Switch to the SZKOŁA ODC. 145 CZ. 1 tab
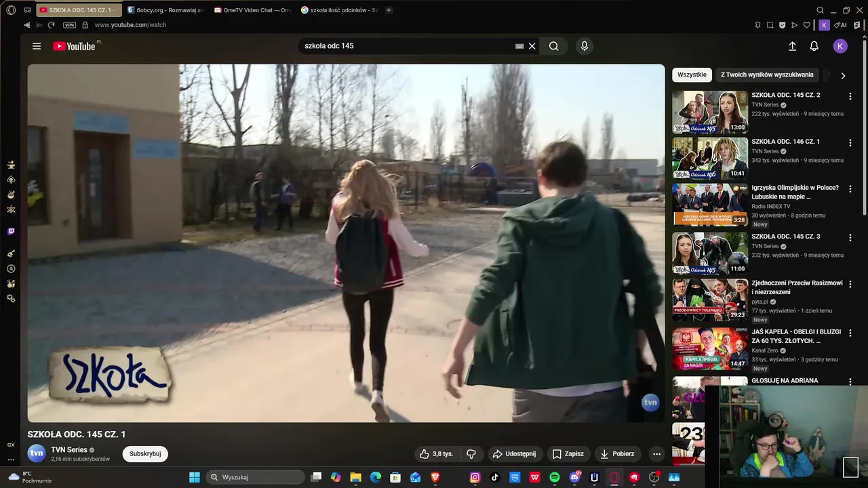 (x=79, y=10)
